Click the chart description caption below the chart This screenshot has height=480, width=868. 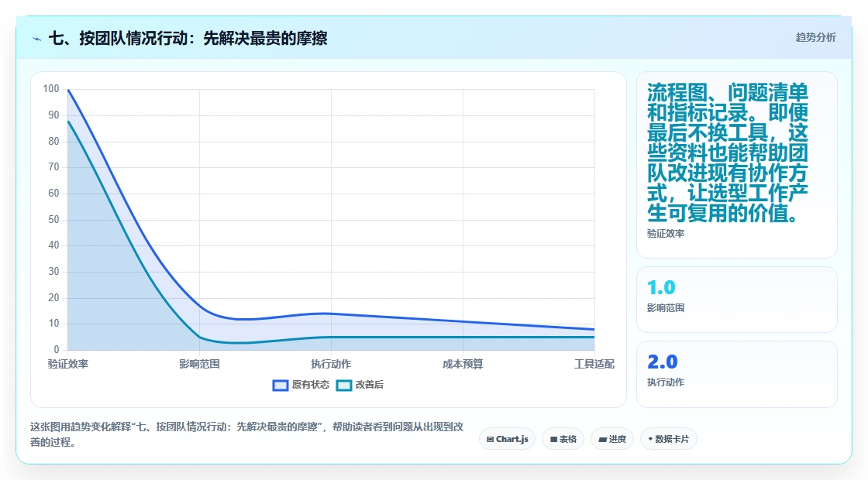[x=247, y=434]
